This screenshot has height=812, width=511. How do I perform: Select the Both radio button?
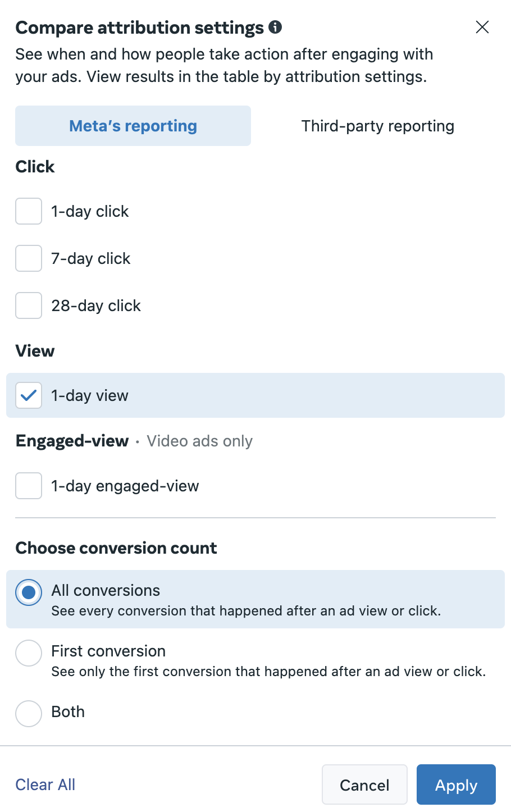click(29, 714)
